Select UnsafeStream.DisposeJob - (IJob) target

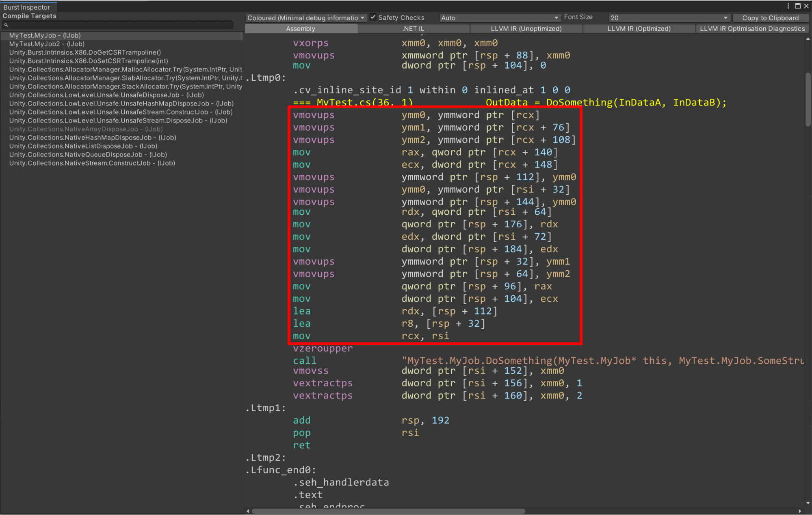122,121
